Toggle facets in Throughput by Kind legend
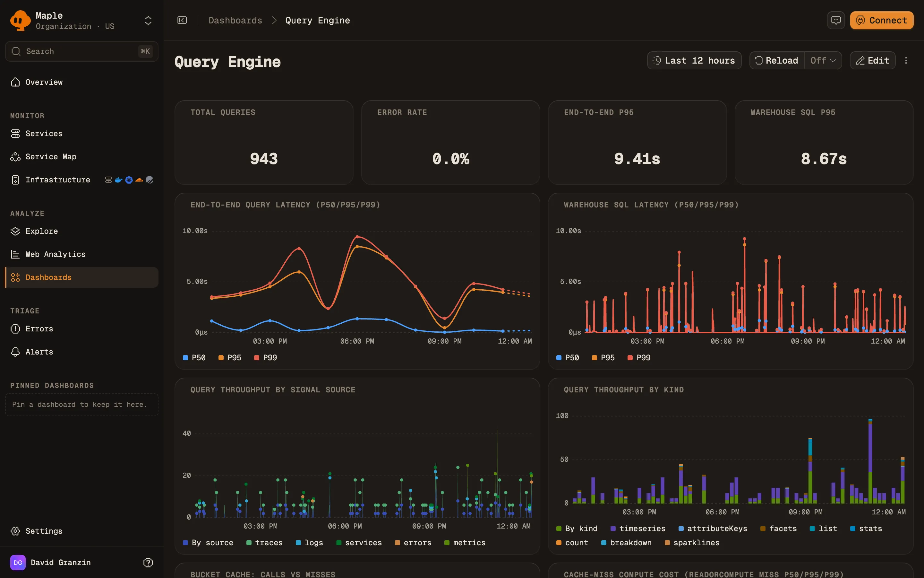The height and width of the screenshot is (578, 924). coord(779,529)
